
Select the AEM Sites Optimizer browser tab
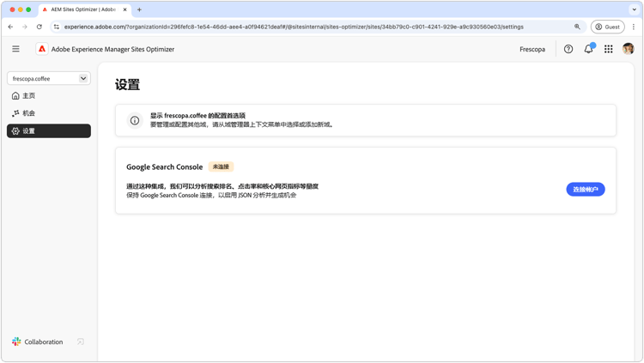tap(85, 9)
